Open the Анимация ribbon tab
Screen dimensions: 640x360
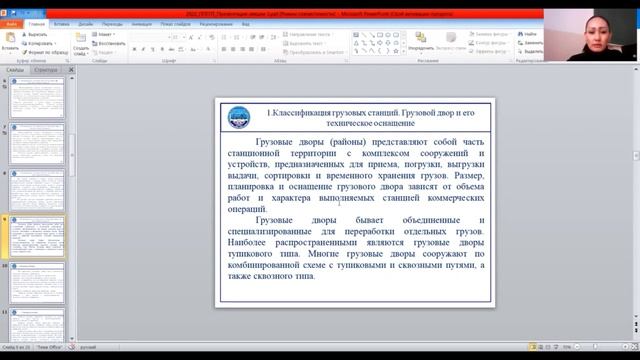141,24
